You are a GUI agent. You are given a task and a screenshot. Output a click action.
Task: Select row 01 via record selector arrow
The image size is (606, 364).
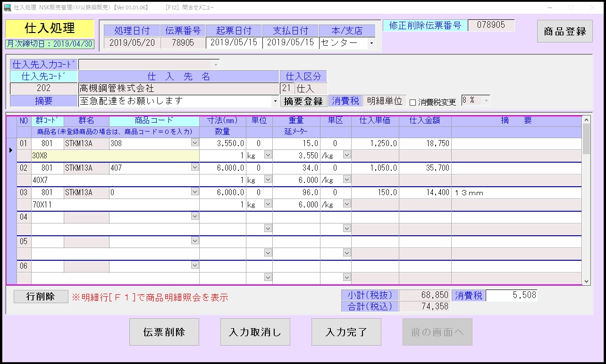click(x=11, y=150)
